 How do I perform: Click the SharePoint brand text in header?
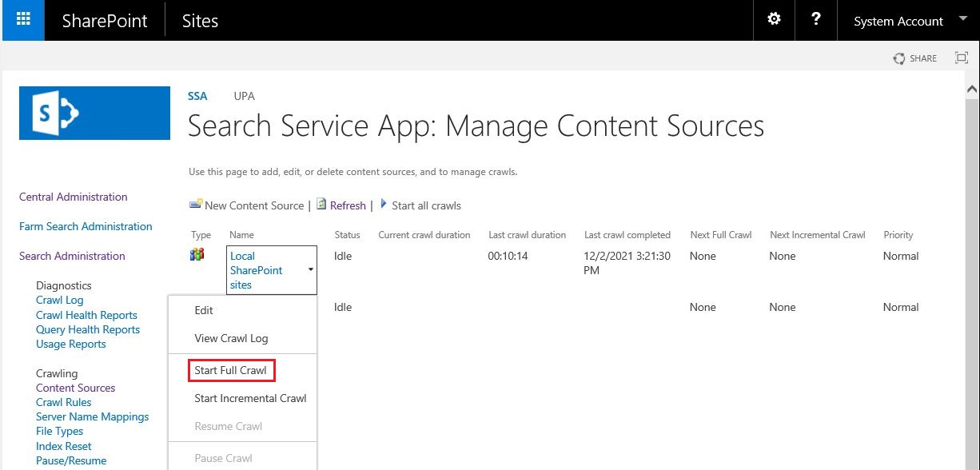pyautogui.click(x=105, y=21)
